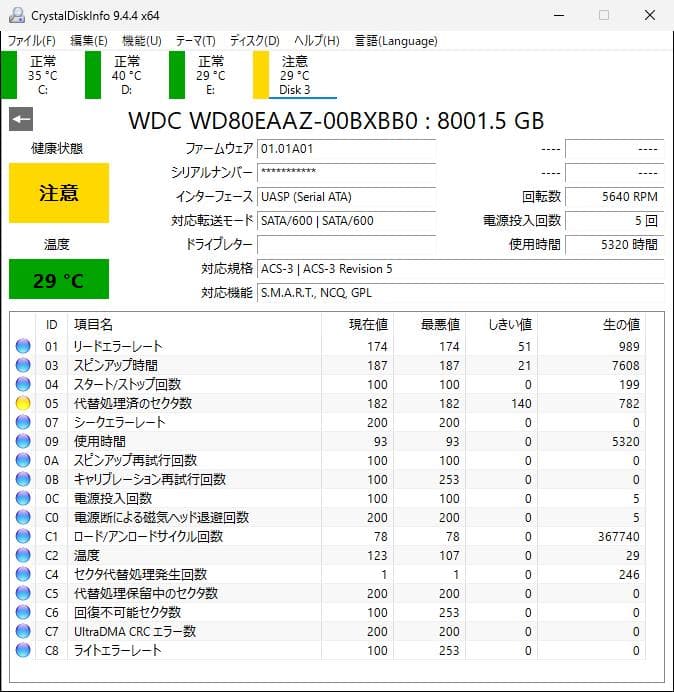Click raw value 989 in read error rate row
The height and width of the screenshot is (692, 674).
click(x=629, y=346)
